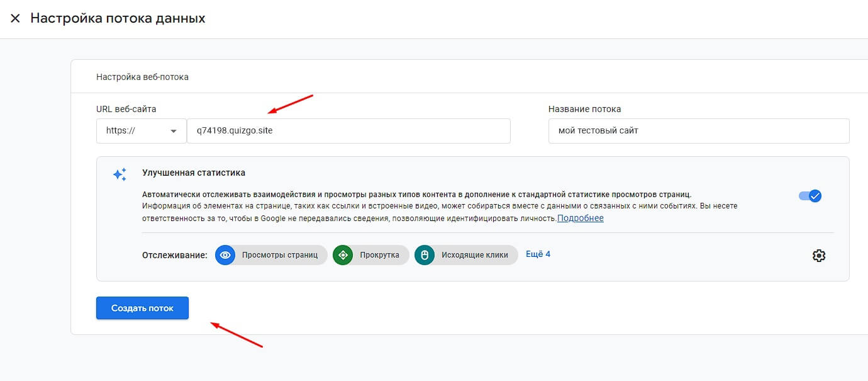This screenshot has height=381, width=868.
Task: Focus the stream name field 'мой тестовый сайт'
Action: (x=698, y=131)
